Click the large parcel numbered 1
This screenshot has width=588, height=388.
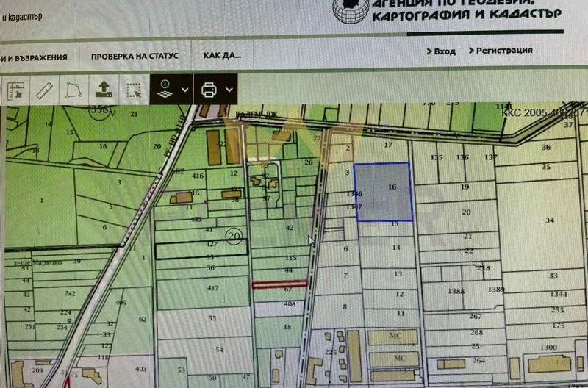42,200
